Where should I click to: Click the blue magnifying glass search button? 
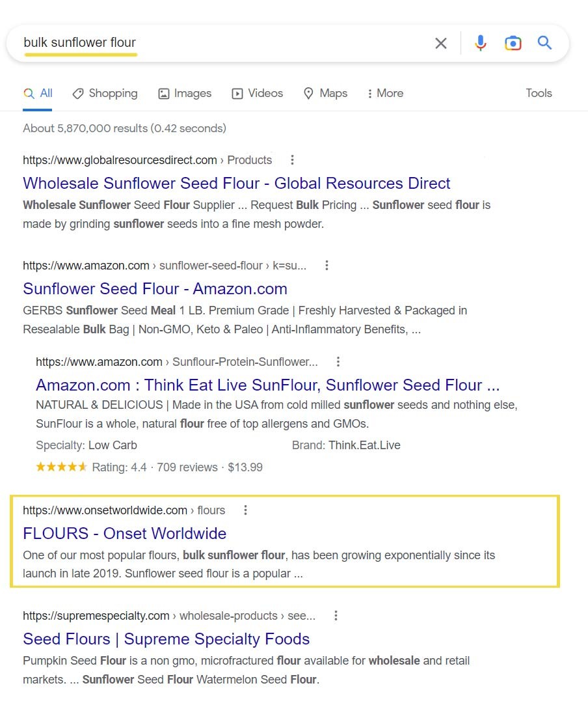pyautogui.click(x=545, y=44)
